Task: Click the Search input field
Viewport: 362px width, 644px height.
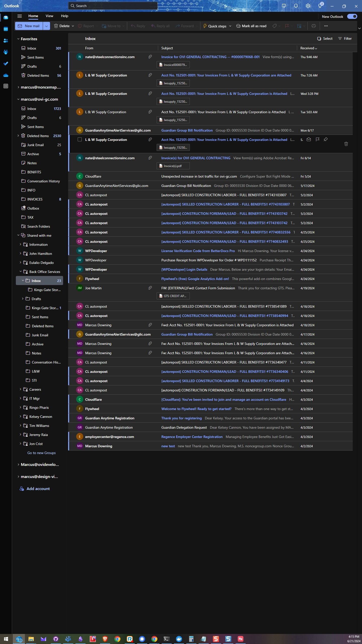Action: click(x=113, y=6)
